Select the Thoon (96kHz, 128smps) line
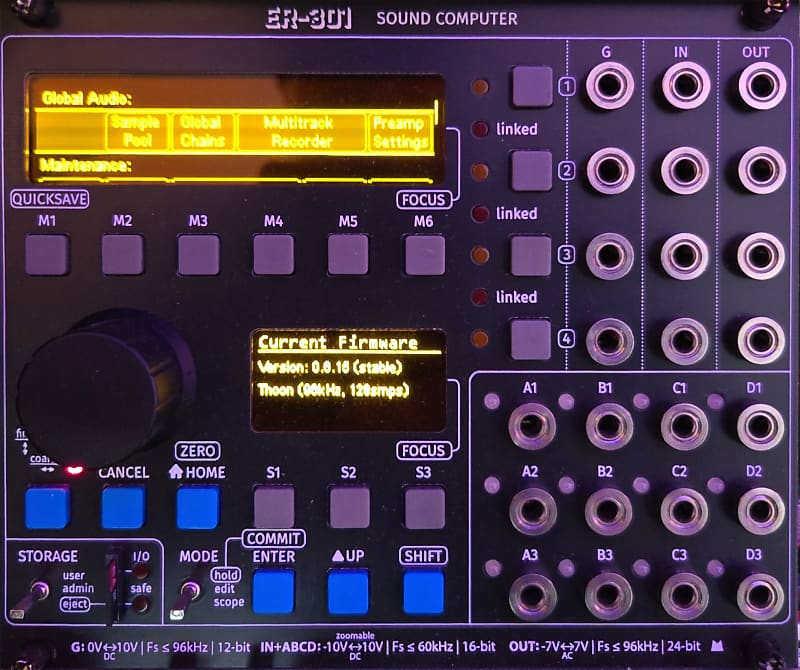The width and height of the screenshot is (800, 670). (x=334, y=390)
